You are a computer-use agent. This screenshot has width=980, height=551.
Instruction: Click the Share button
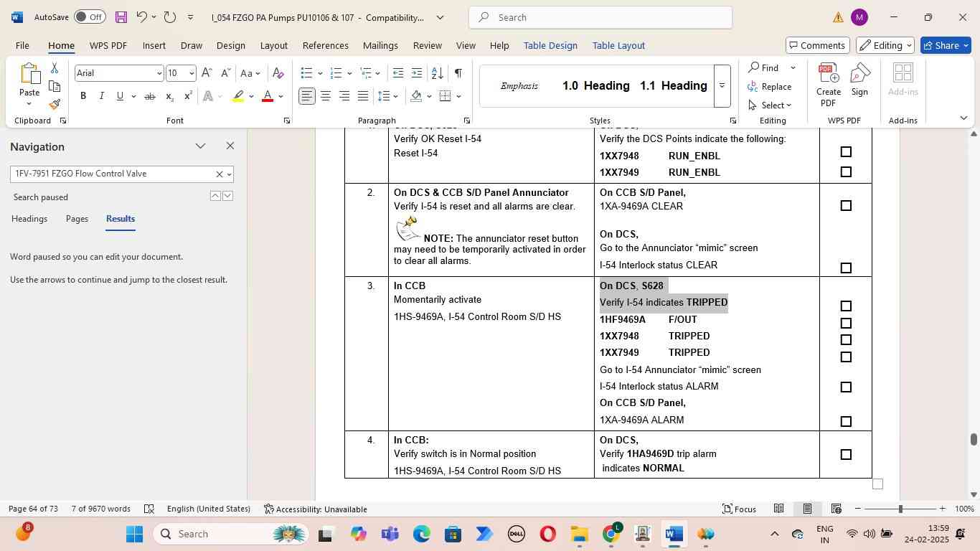tap(946, 45)
